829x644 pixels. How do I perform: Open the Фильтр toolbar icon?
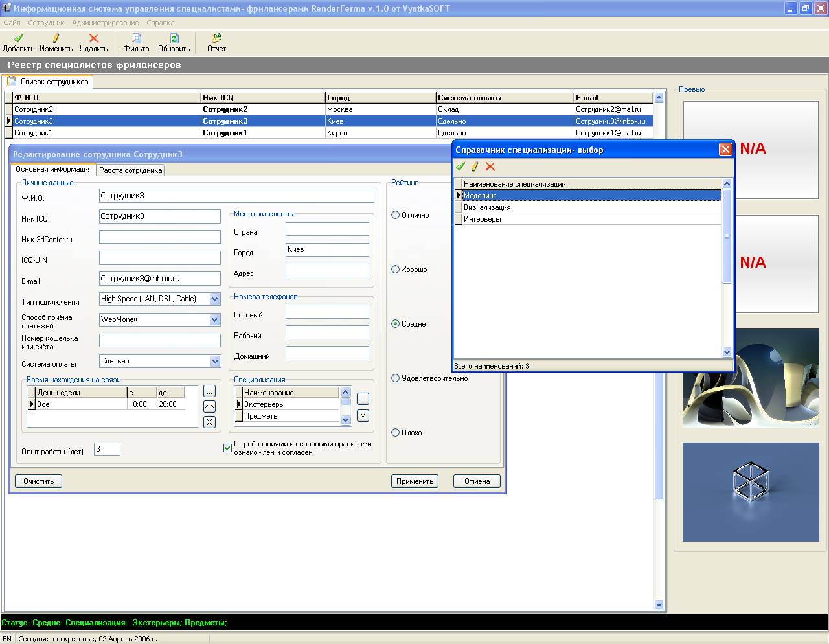click(136, 38)
